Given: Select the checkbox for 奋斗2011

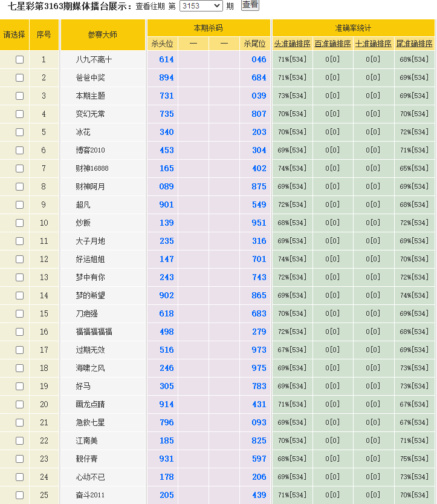Looking at the screenshot, I should [20, 496].
